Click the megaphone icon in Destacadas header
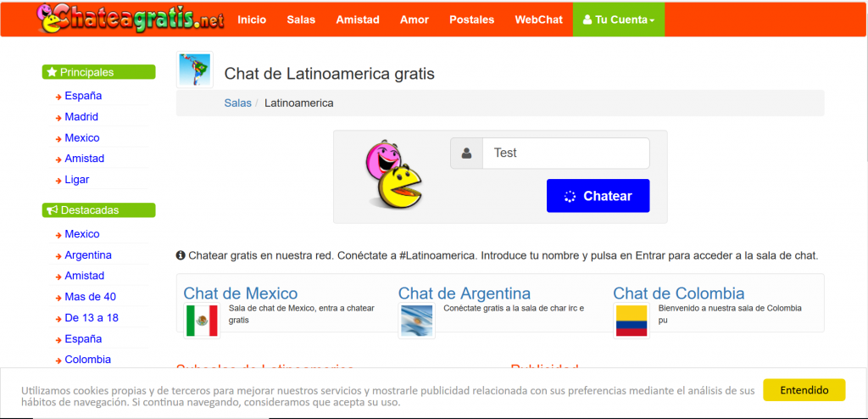Viewport: 868px width, 419px height. point(52,209)
